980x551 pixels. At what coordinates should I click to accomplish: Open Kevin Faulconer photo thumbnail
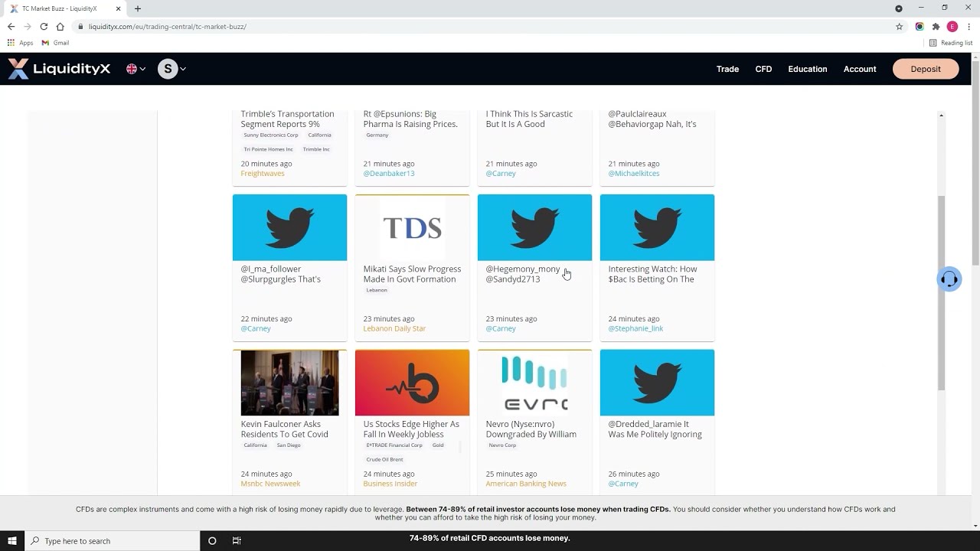[289, 383]
